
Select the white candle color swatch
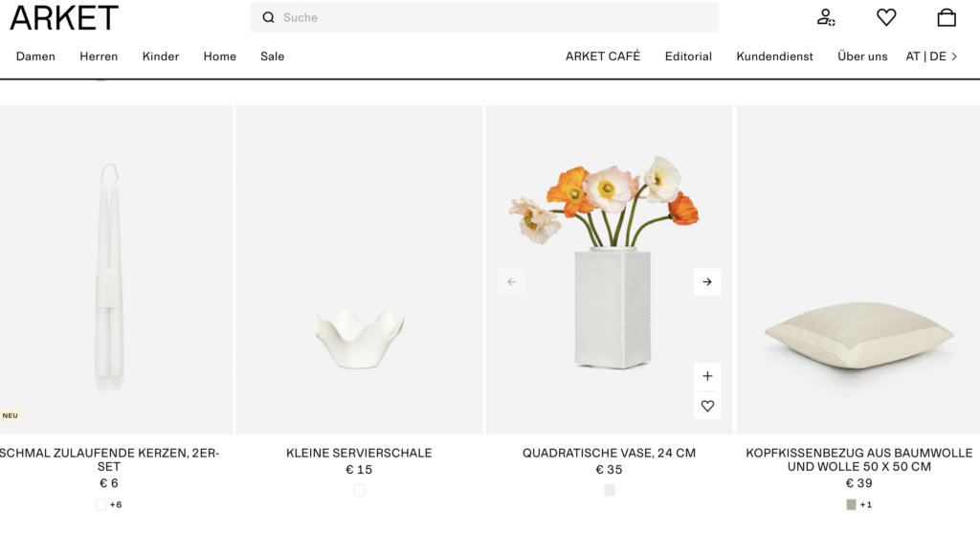click(x=100, y=504)
